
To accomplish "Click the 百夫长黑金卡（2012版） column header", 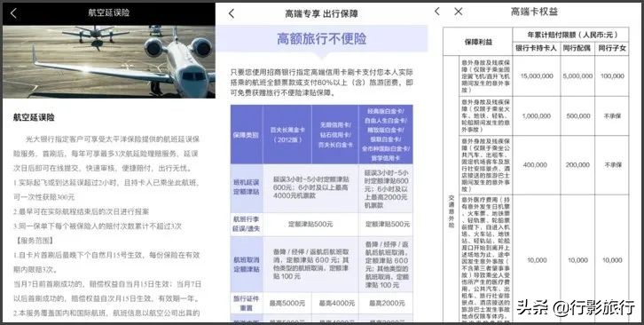I will click(287, 134).
